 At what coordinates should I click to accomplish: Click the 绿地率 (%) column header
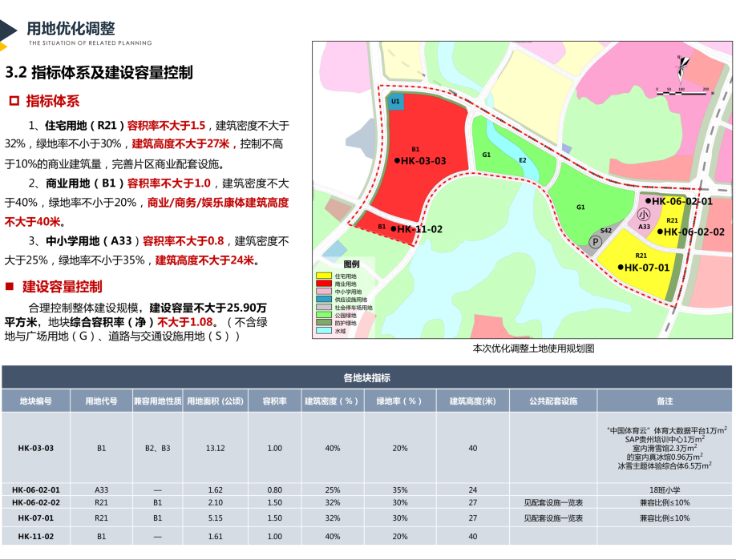(x=400, y=401)
